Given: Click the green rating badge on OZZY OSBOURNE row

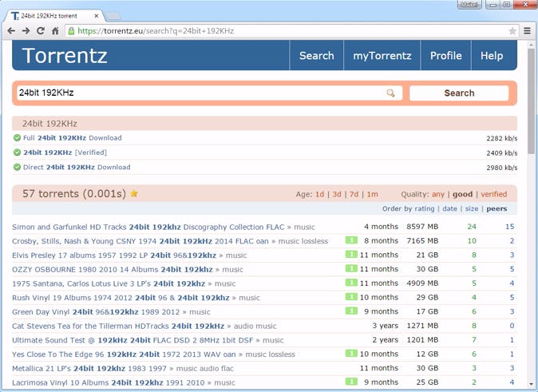Looking at the screenshot, I should [x=351, y=268].
